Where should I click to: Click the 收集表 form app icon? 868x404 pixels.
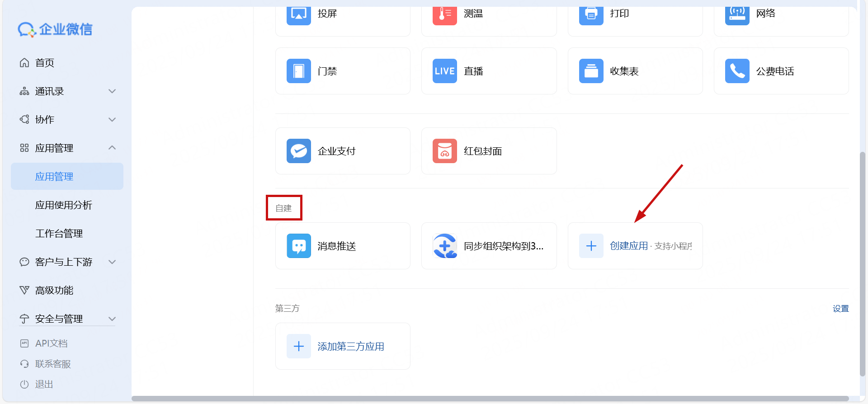coord(591,71)
